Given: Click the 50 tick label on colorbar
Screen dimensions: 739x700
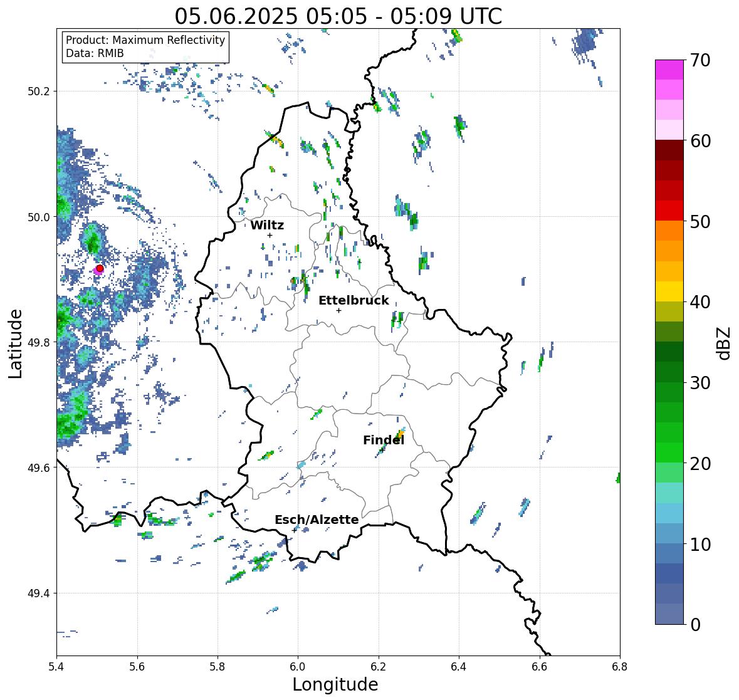Looking at the screenshot, I should (x=700, y=221).
